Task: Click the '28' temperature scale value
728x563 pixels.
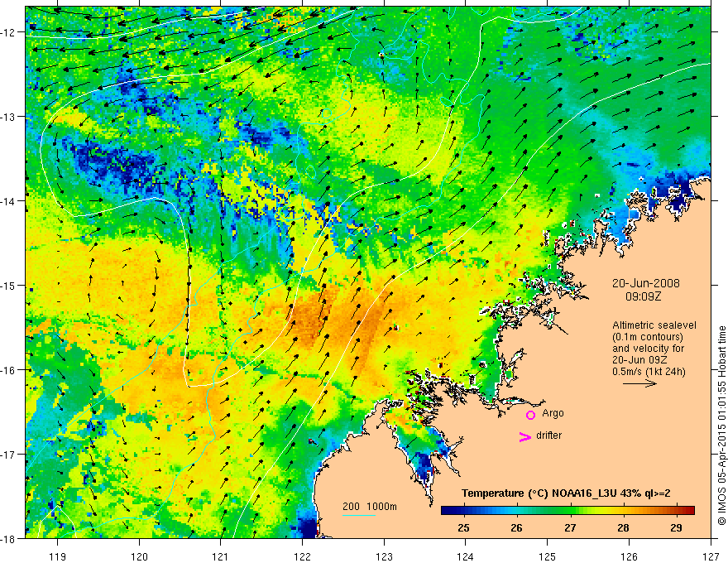Action: pos(623,527)
